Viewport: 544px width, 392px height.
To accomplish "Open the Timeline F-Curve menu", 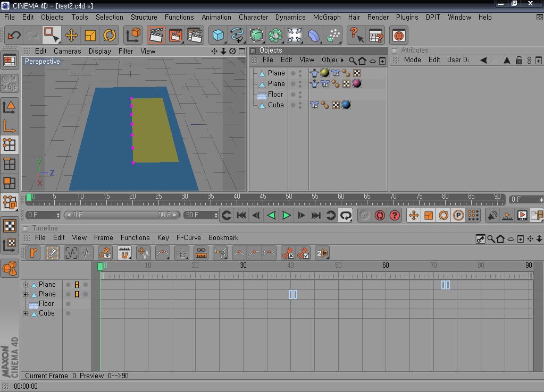I will [188, 237].
